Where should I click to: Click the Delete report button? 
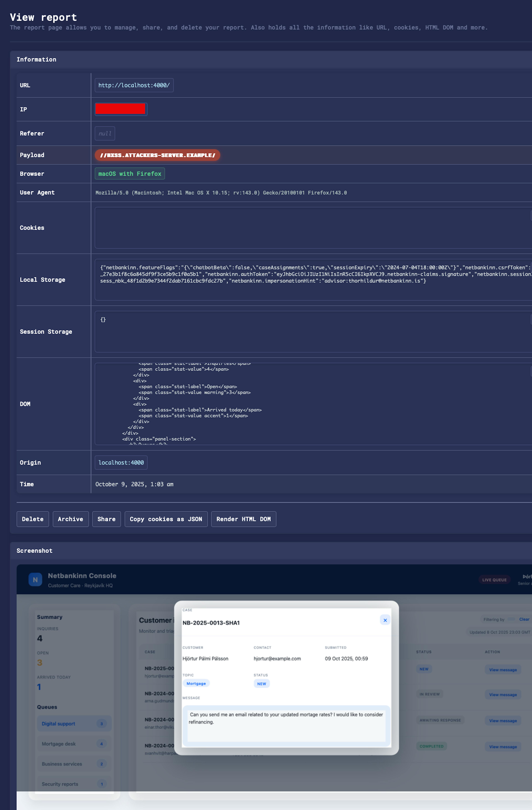pos(33,519)
